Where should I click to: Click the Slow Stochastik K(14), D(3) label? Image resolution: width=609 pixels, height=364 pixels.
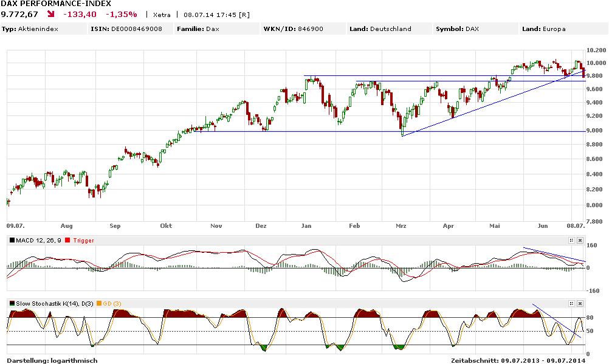pyautogui.click(x=54, y=303)
